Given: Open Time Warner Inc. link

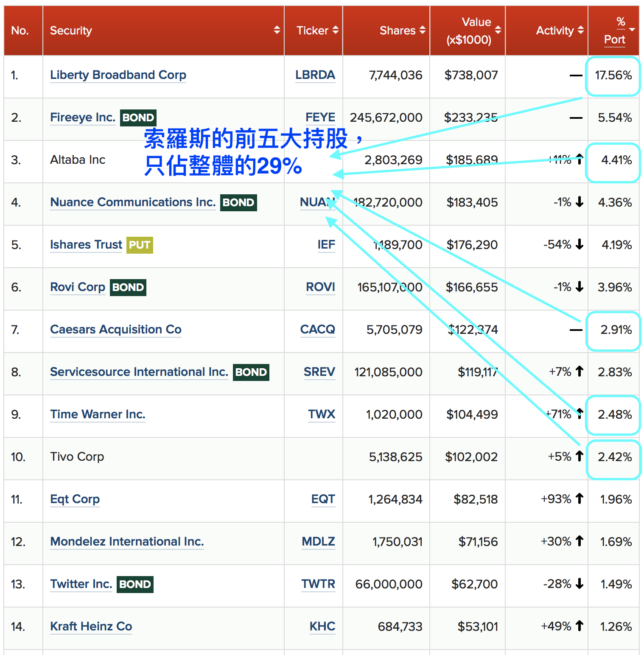Looking at the screenshot, I should 98,414.
